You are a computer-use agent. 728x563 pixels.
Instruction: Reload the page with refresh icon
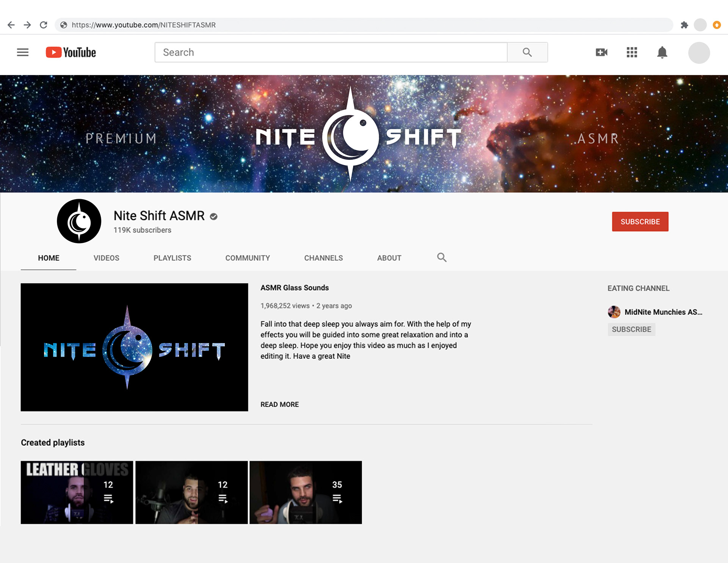tap(44, 25)
